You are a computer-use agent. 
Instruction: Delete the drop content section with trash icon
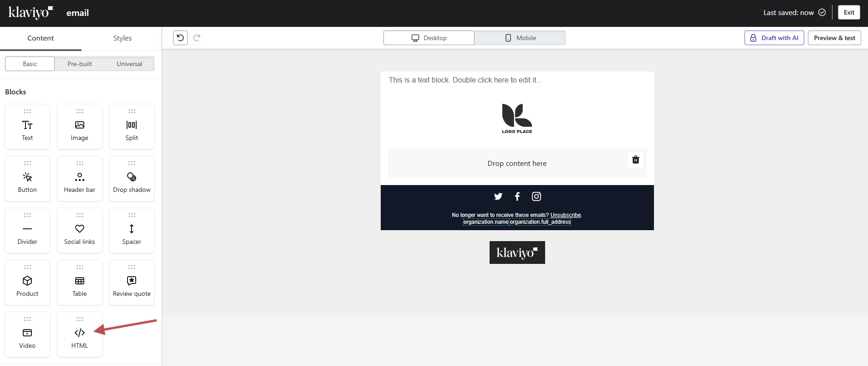coord(636,160)
